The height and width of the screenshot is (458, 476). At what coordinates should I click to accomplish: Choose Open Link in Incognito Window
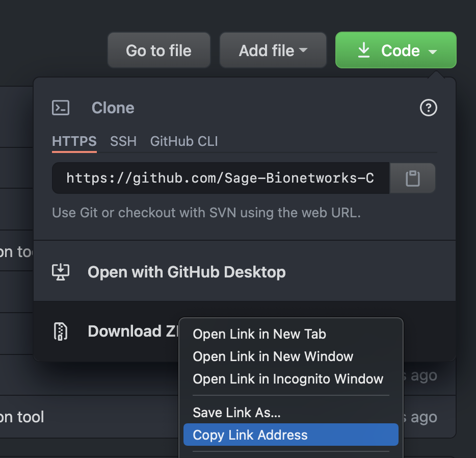[x=291, y=379]
